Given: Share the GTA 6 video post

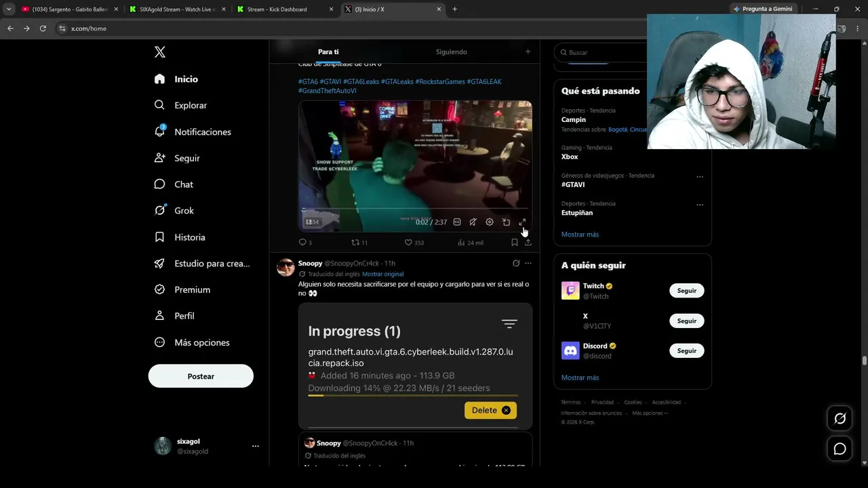Looking at the screenshot, I should (x=528, y=243).
